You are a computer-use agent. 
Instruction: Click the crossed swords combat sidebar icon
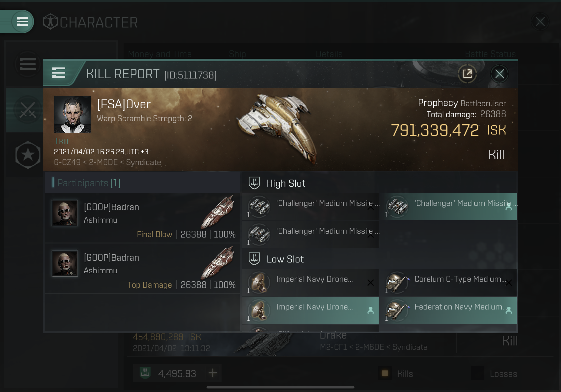[28, 110]
